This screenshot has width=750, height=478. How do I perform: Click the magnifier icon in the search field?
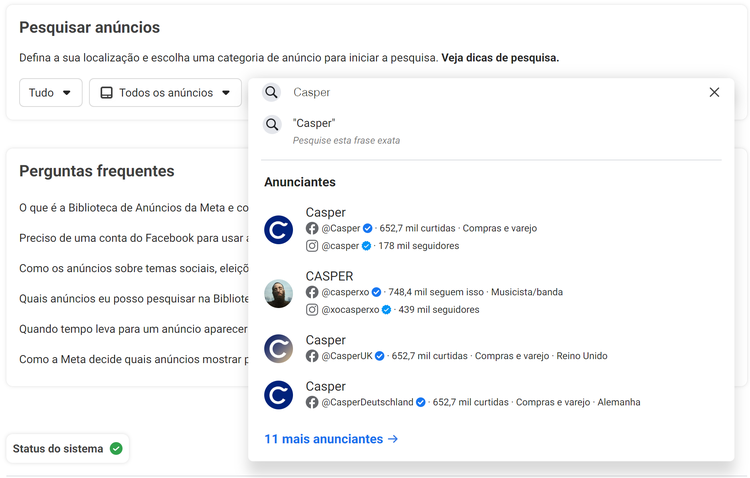coord(271,92)
